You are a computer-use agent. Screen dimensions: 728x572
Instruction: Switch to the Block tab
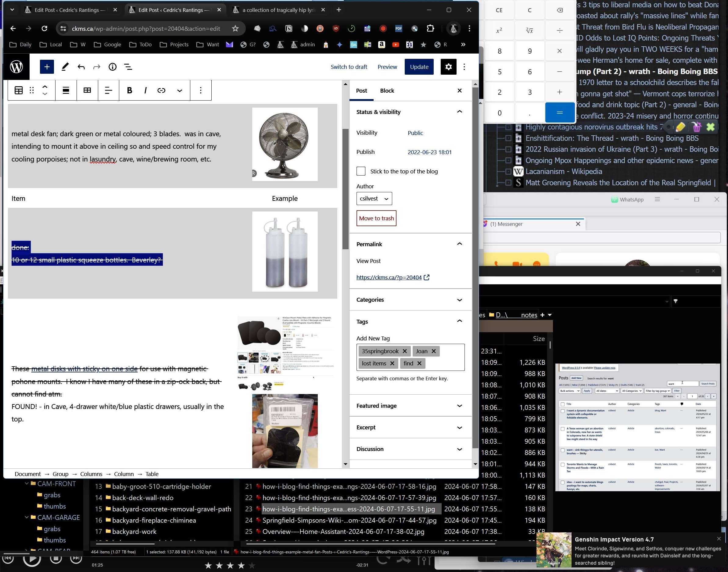(x=387, y=91)
